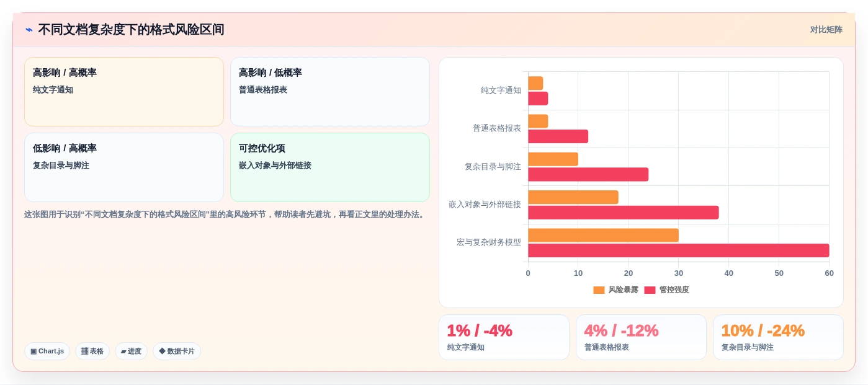
Task: Click 嵌入对象与外部链接 text in green card
Action: click(275, 166)
